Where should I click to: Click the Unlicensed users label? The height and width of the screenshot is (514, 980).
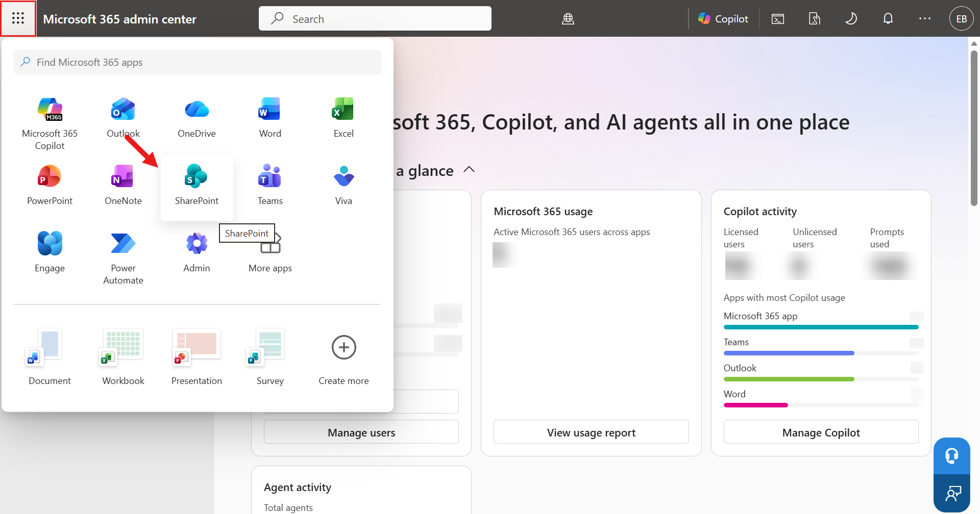815,238
